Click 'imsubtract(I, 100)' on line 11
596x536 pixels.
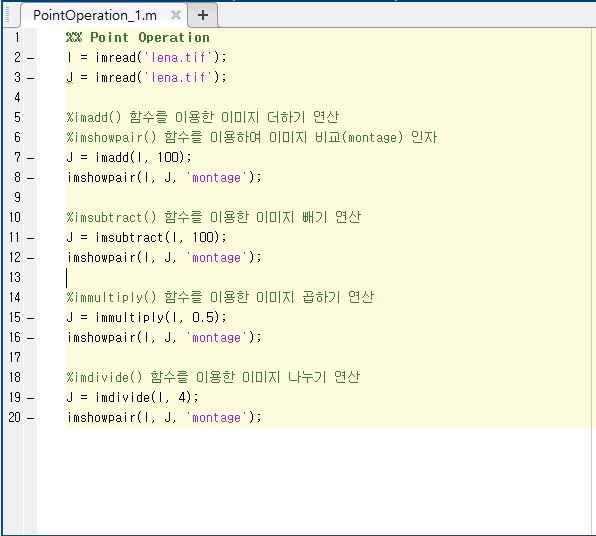click(157, 237)
